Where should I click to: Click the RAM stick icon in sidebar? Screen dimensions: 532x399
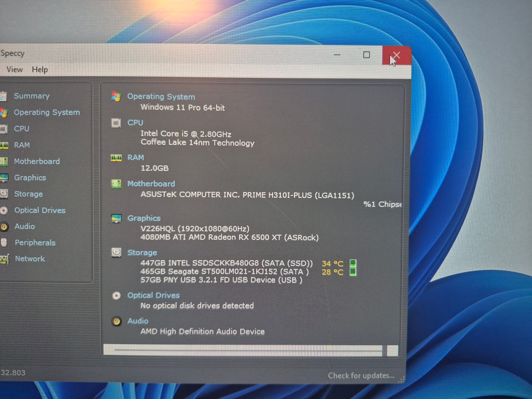click(x=4, y=145)
